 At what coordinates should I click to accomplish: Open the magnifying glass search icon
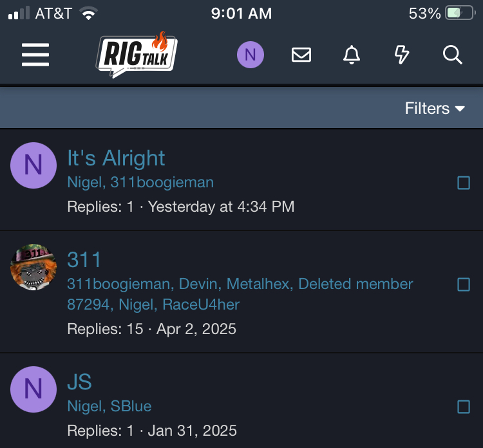[452, 55]
